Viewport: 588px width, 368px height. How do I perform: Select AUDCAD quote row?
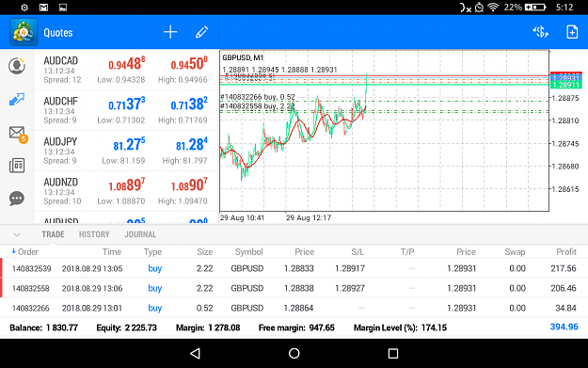(126, 70)
